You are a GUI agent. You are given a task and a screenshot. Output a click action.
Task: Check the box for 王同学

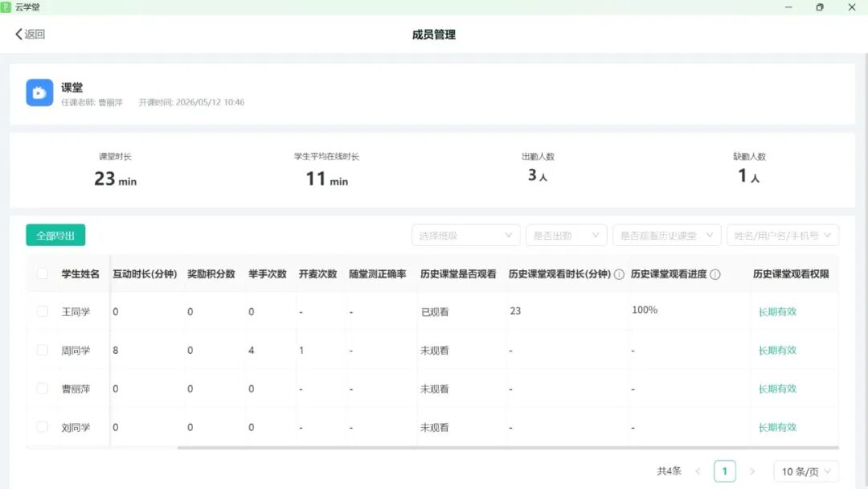[43, 311]
